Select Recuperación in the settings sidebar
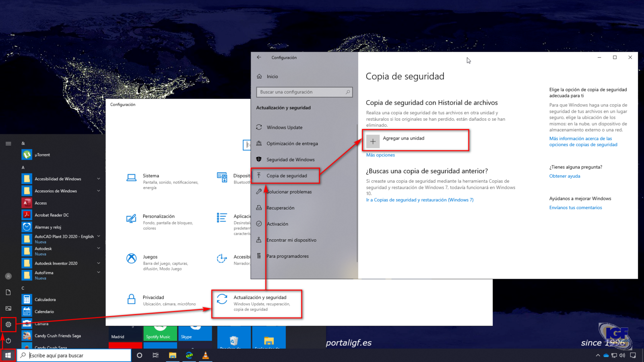 pyautogui.click(x=280, y=208)
